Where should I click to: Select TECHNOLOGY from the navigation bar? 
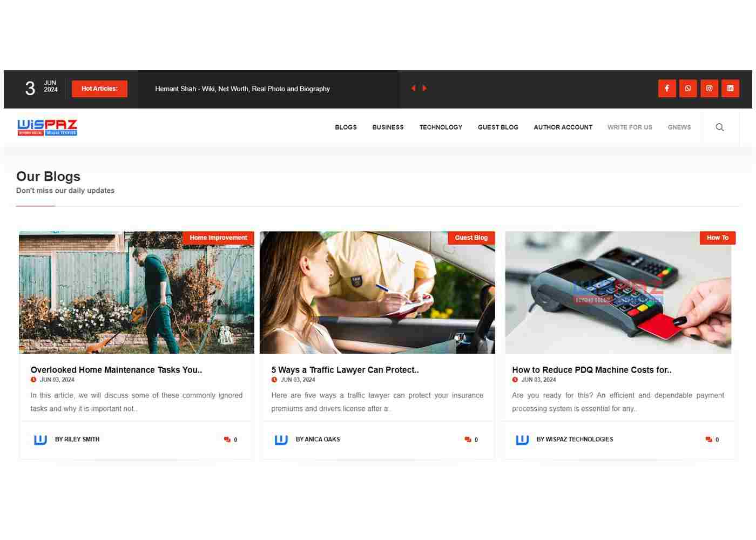tap(441, 127)
